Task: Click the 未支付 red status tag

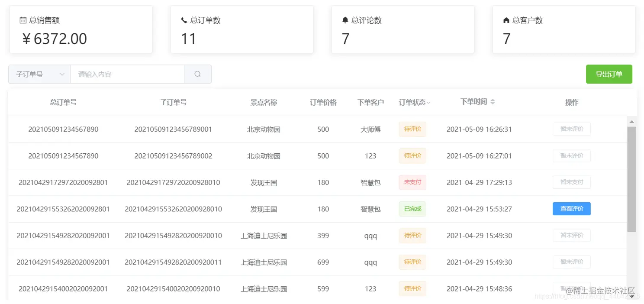Action: coord(412,182)
